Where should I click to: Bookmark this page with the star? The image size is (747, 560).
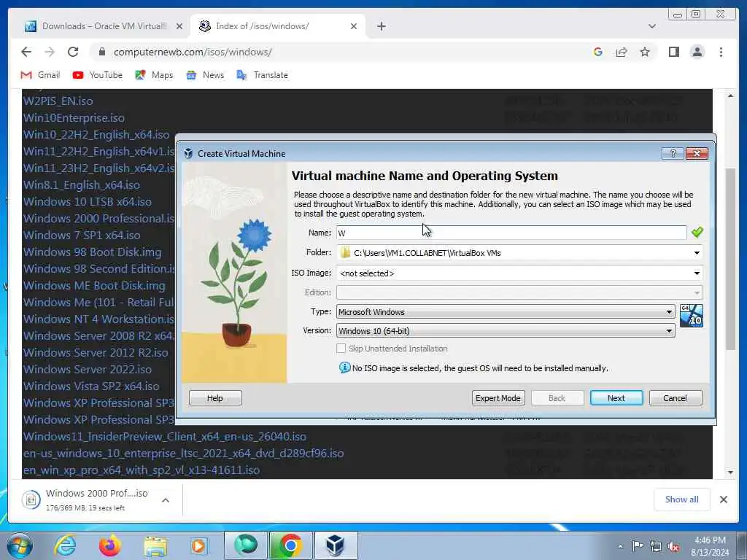point(645,52)
